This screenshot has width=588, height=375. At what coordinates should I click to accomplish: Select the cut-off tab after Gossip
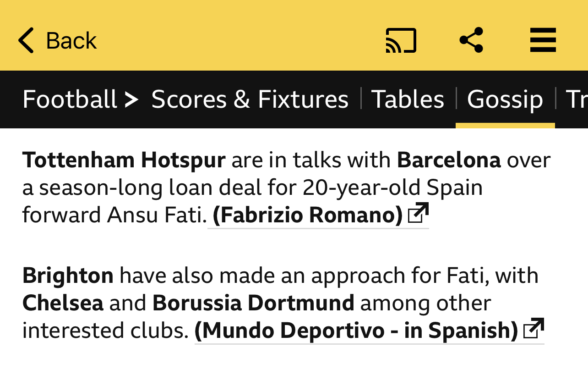click(x=577, y=99)
